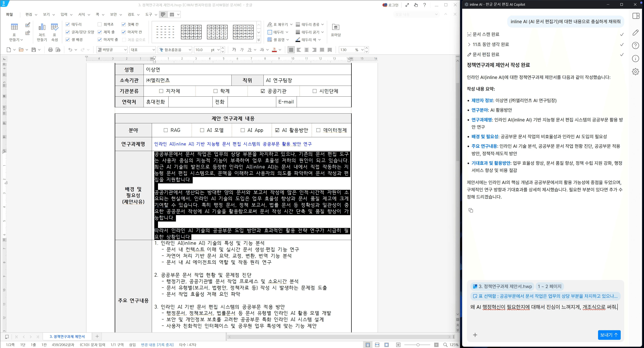Screen dimensions: 644x348
Task: Open settings gear in inline AI panel
Action: click(x=635, y=72)
